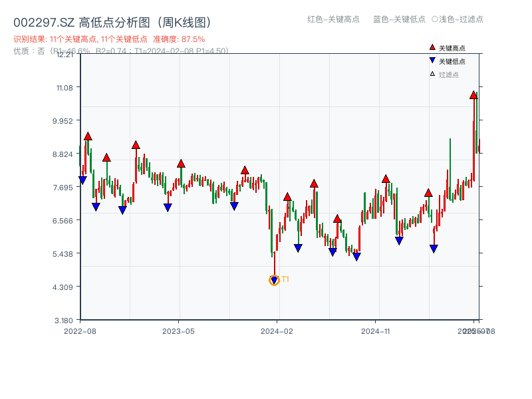Click the gray 优质：否 line
The height and width of the screenshot is (399, 532).
point(121,51)
